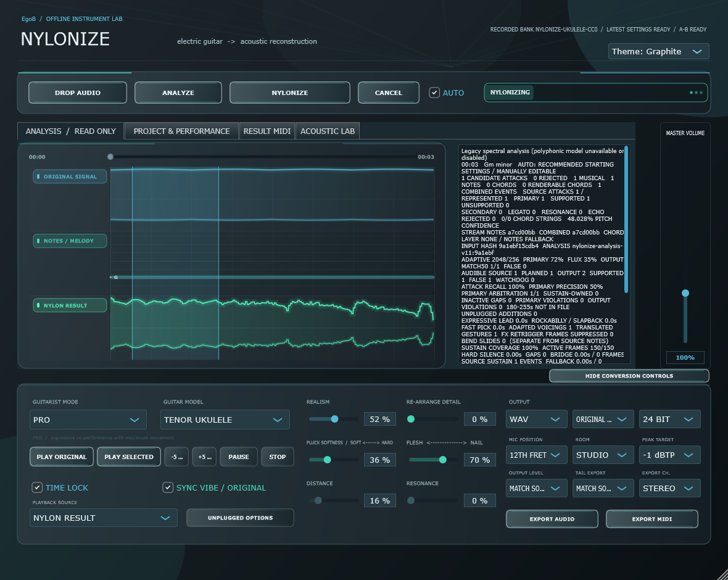Click the LATEST SETTINGS READY status text

coord(639,29)
